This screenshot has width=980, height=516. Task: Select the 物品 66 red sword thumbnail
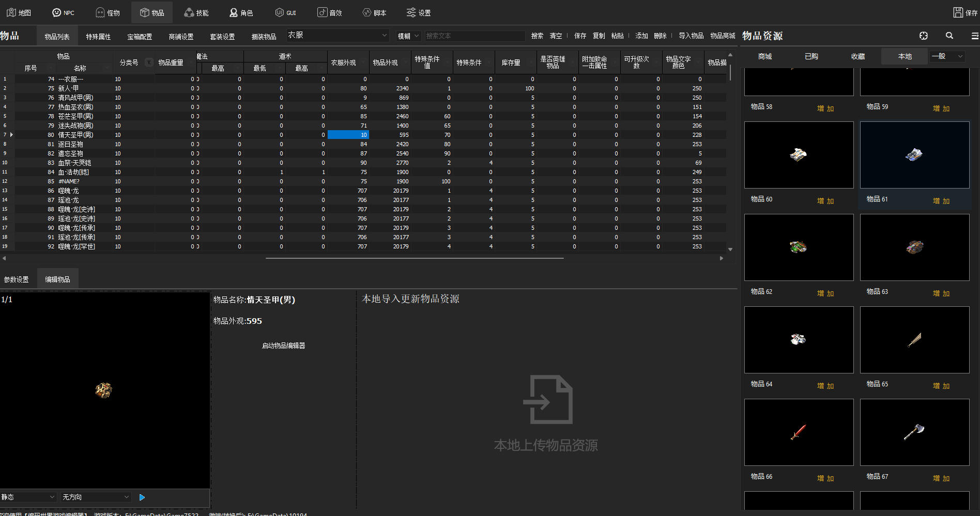point(799,432)
